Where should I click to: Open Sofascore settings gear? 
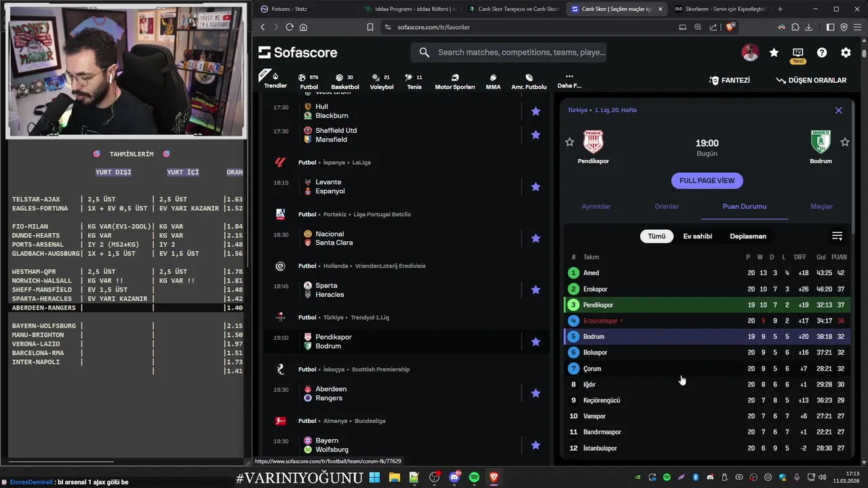(x=846, y=52)
